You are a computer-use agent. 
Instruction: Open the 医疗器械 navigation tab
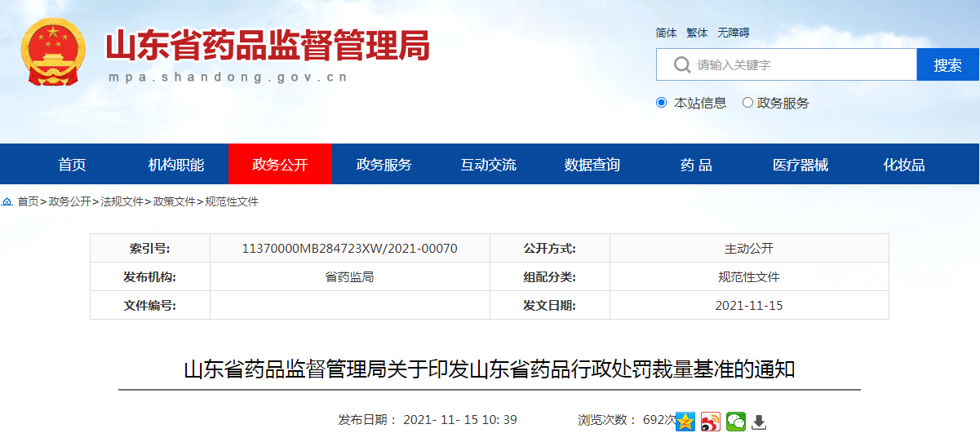coord(800,165)
